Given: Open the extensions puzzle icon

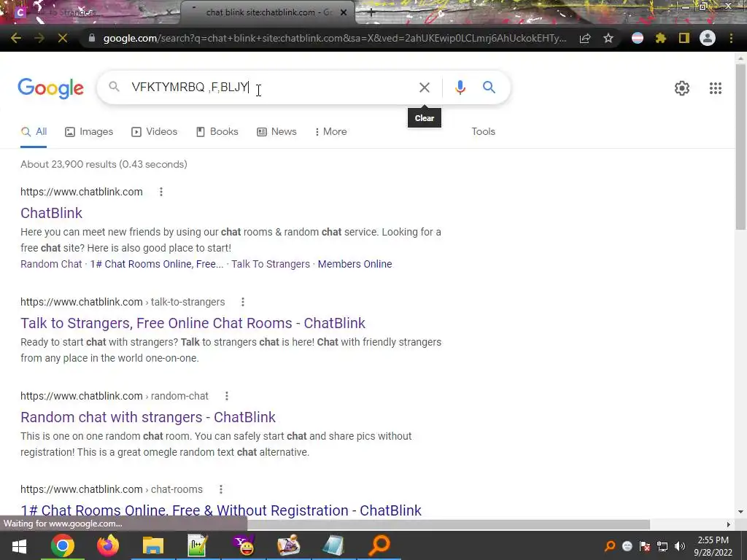Looking at the screenshot, I should click(660, 38).
